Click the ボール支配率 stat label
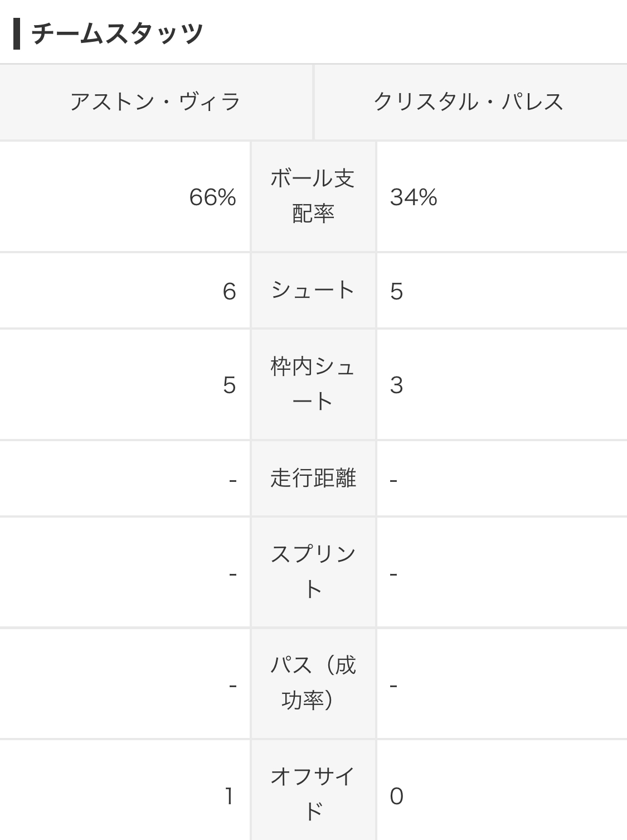Screen dimensions: 627x840 (x=313, y=196)
